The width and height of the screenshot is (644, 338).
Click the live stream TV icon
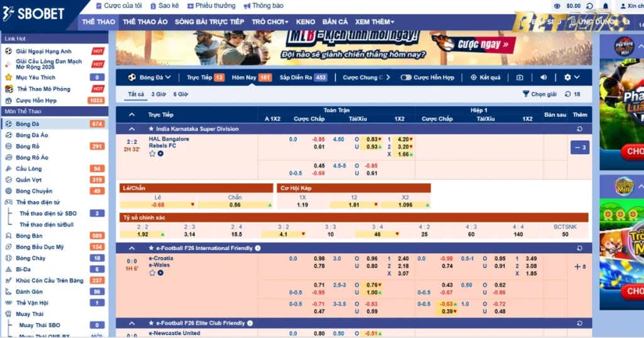(519, 77)
